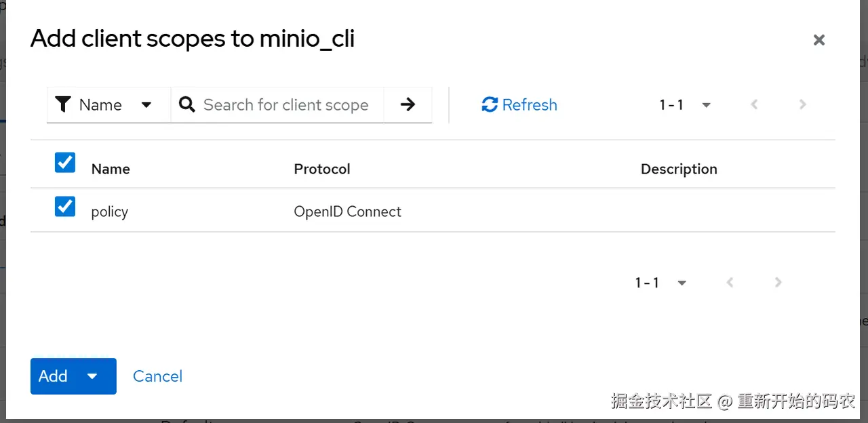Image resolution: width=868 pixels, height=423 pixels.
Task: Uncheck the policy row checkbox
Action: [65, 206]
